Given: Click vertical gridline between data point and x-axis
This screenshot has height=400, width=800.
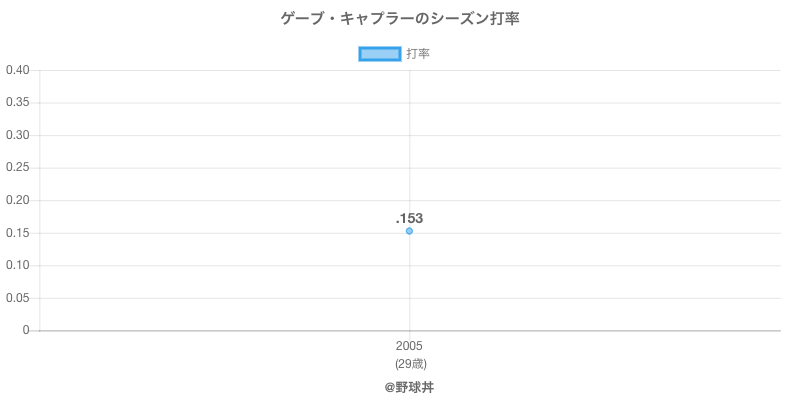Looking at the screenshot, I should pyautogui.click(x=409, y=285).
